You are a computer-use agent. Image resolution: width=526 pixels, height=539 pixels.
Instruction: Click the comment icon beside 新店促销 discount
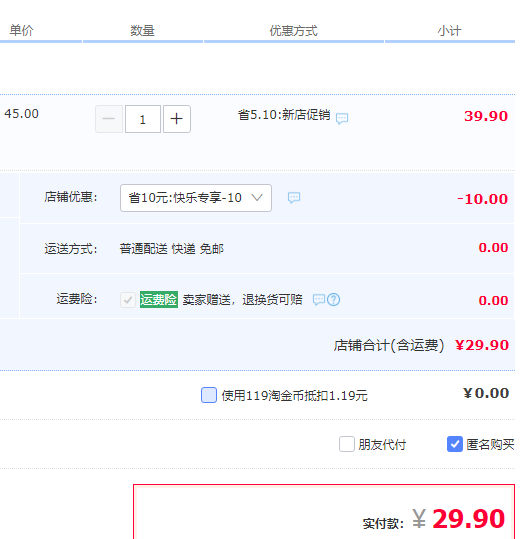[342, 118]
